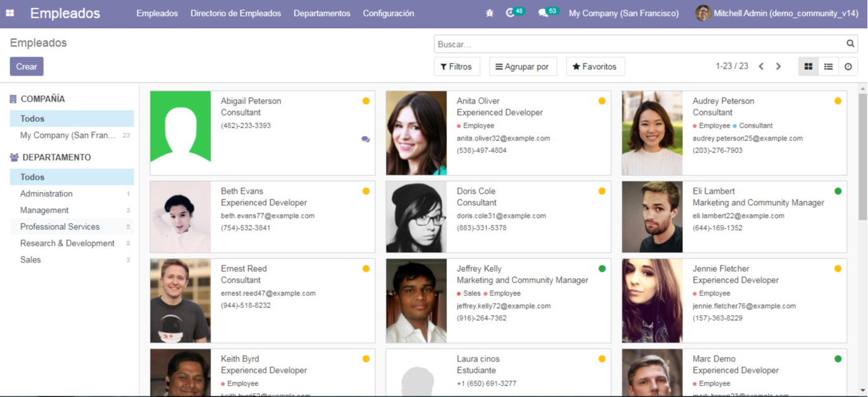Click the Empleados app title
The height and width of the screenshot is (397, 868).
[65, 13]
